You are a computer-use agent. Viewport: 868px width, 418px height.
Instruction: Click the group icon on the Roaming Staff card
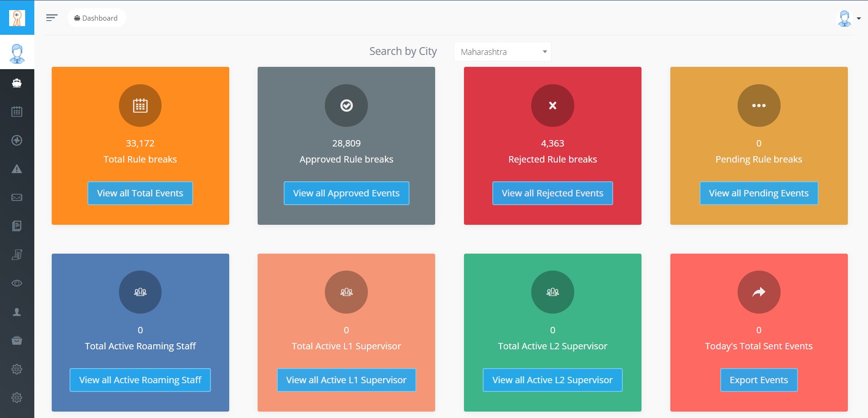(140, 292)
